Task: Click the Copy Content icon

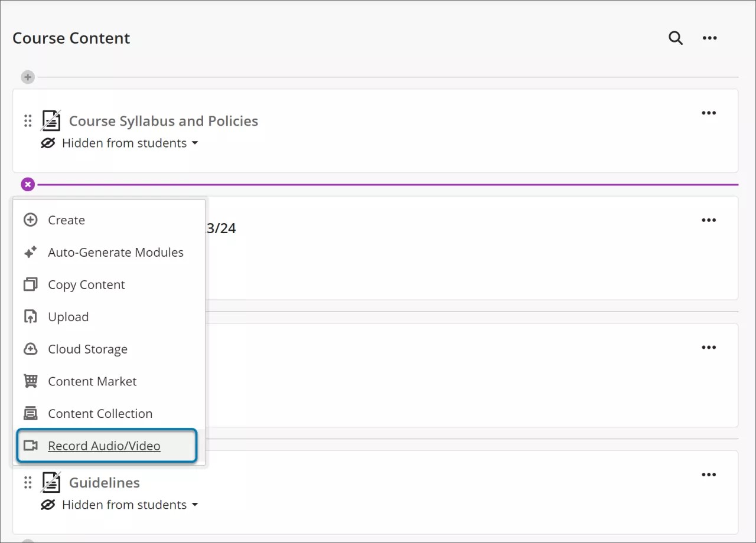Action: 30,284
